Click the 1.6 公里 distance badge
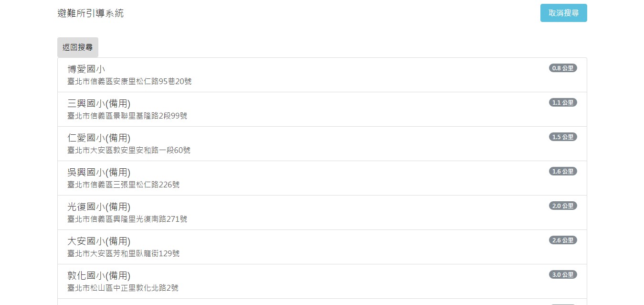This screenshot has height=305, width=644. click(563, 171)
